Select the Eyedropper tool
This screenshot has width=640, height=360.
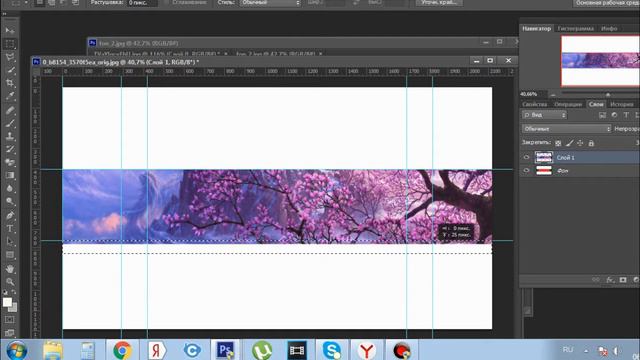click(x=10, y=96)
